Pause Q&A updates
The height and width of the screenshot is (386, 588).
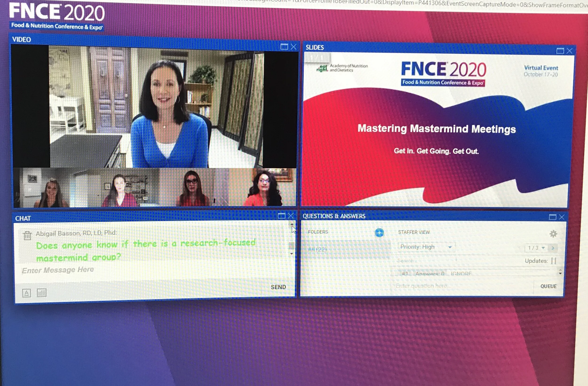(554, 261)
